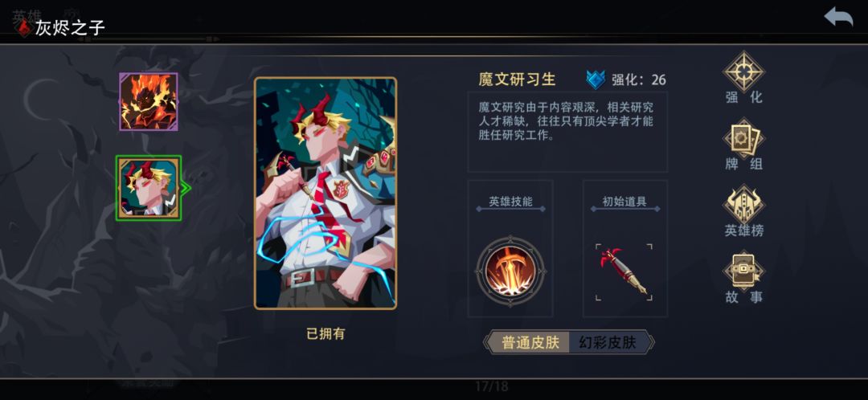The image size is (868, 400).
Task: Open the 牌组 deck icon
Action: (x=744, y=138)
